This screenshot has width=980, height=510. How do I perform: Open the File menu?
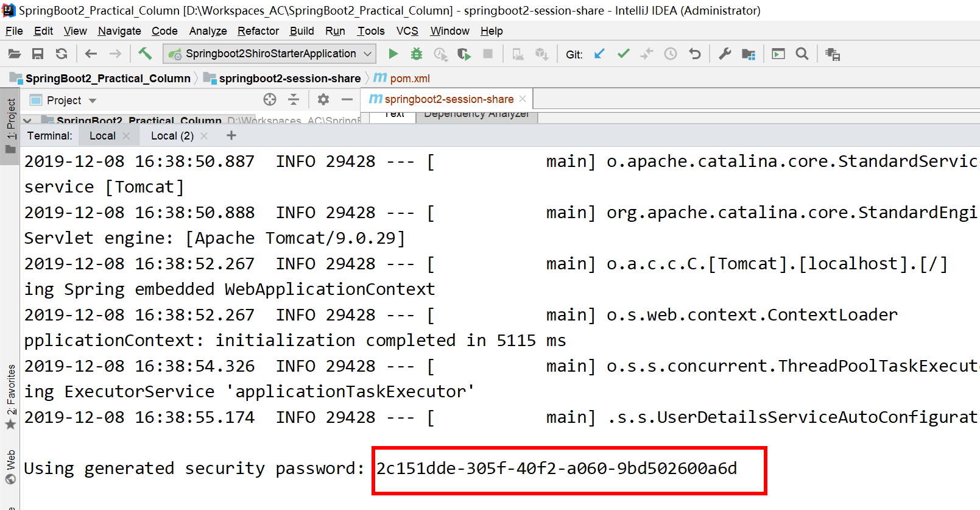click(x=14, y=31)
